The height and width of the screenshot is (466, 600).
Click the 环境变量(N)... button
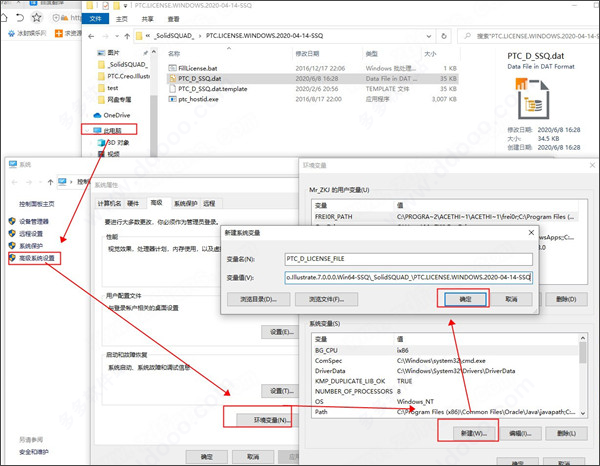coord(259,420)
